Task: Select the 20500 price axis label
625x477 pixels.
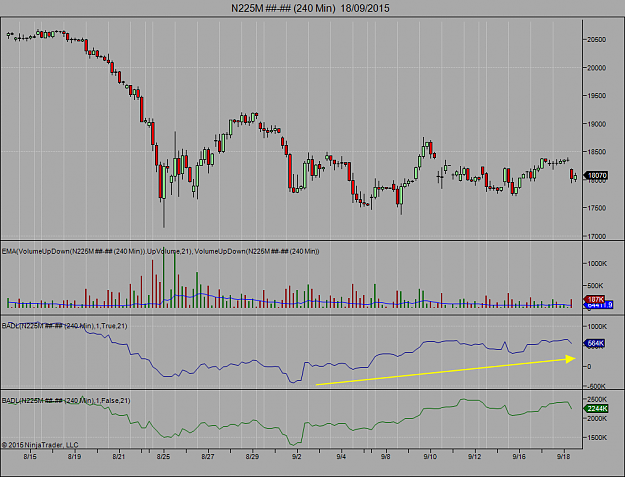Action: click(596, 39)
